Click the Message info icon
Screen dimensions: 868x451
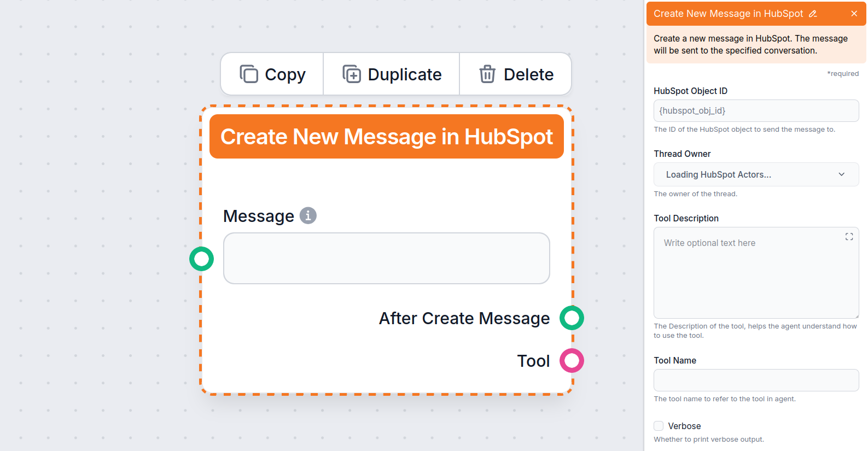click(308, 215)
